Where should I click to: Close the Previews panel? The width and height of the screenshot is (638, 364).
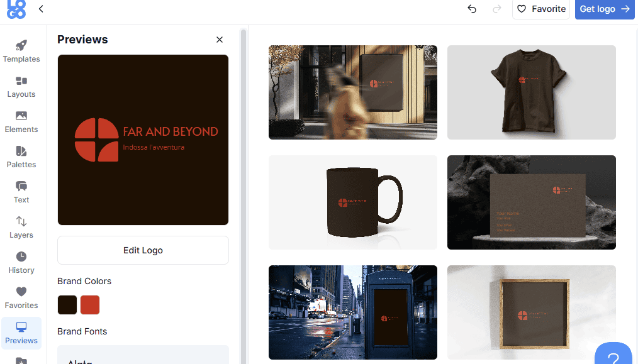click(220, 40)
